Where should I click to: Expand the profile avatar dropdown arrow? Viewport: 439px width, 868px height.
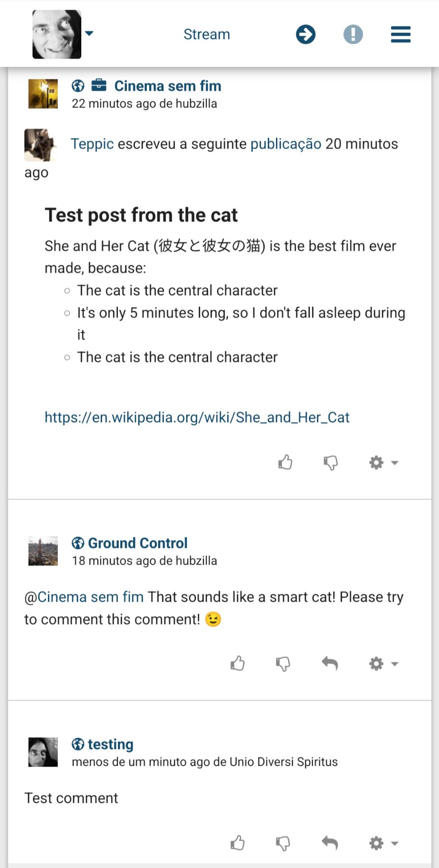(x=89, y=33)
